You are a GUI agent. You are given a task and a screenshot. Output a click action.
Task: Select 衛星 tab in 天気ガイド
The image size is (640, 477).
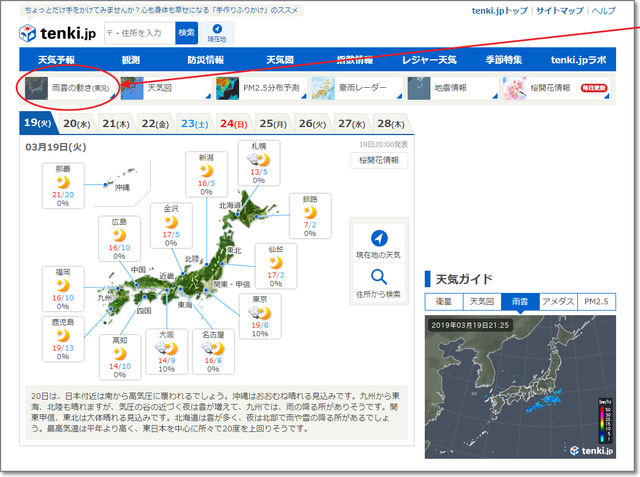coord(441,301)
